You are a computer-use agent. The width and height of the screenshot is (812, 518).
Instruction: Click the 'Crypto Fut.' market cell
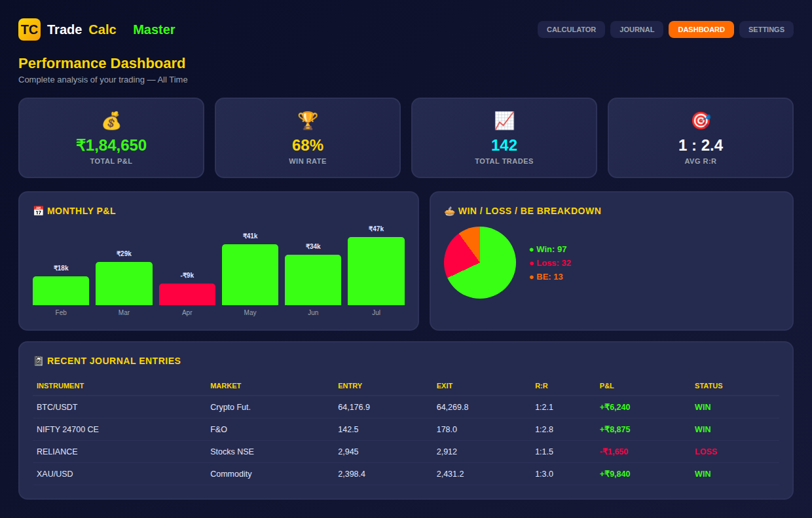click(231, 407)
